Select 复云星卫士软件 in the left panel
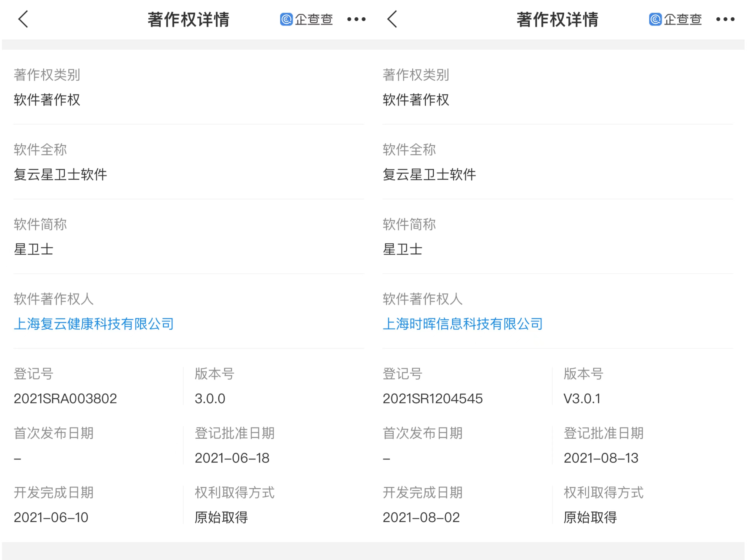 point(60,175)
